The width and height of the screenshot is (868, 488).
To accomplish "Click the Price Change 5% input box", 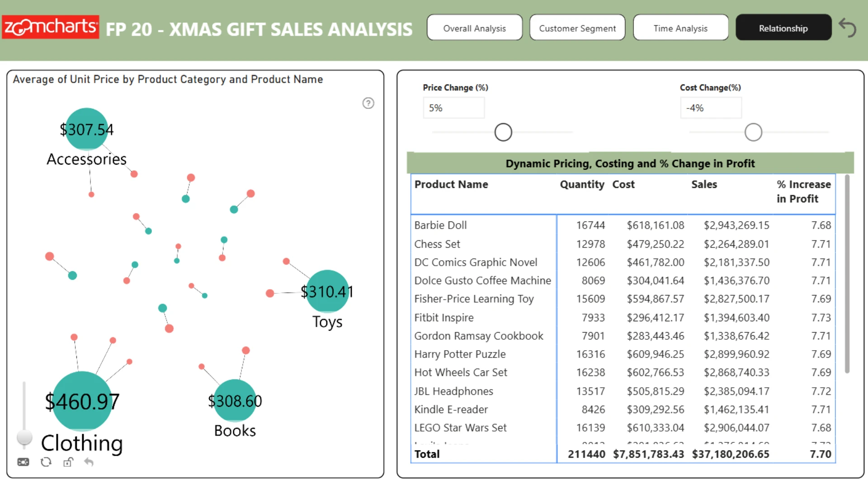I will pos(453,108).
